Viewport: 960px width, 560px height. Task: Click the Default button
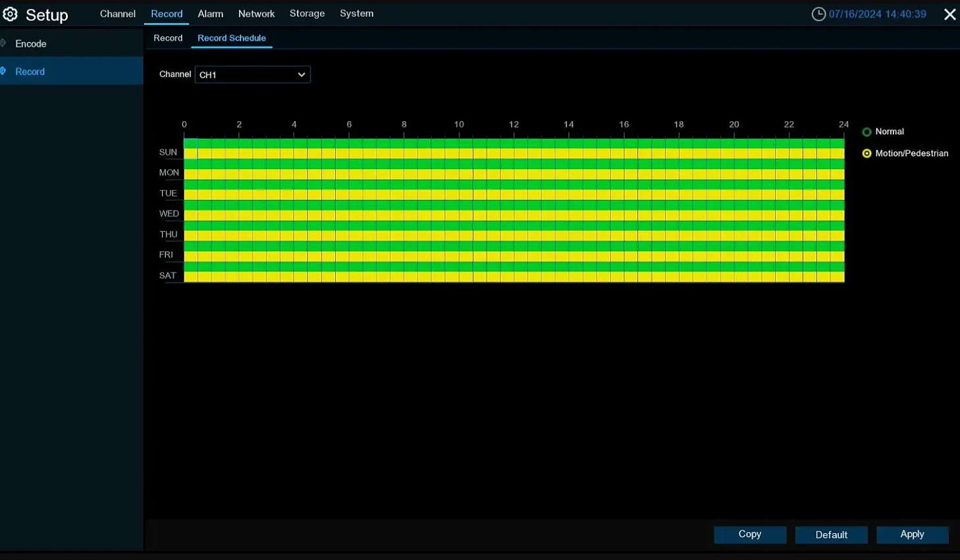pyautogui.click(x=831, y=534)
